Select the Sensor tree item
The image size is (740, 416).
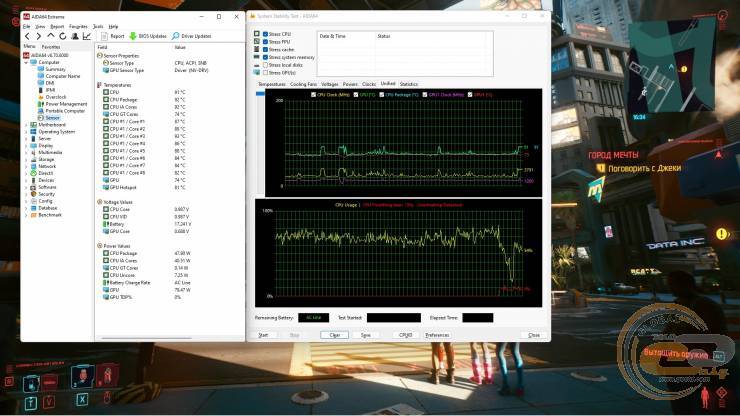pyautogui.click(x=52, y=118)
